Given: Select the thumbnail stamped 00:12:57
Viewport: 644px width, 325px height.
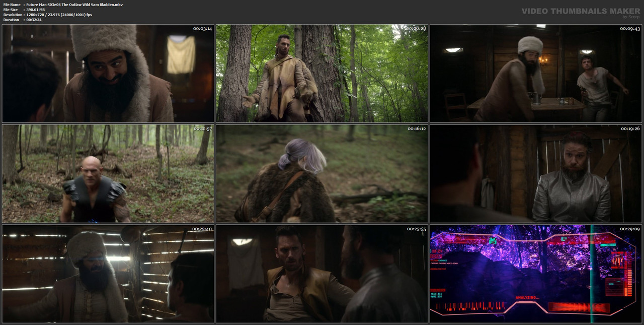Looking at the screenshot, I should pyautogui.click(x=108, y=174).
